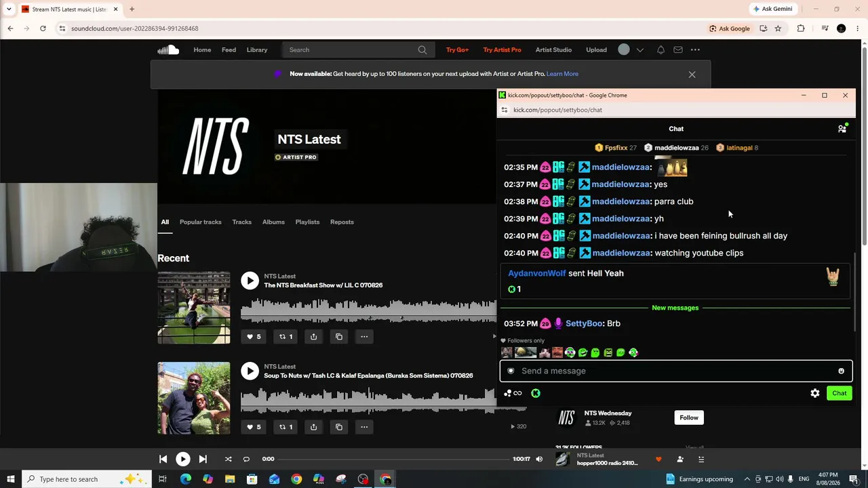The width and height of the screenshot is (868, 488).
Task: Reload the SoundCloud page
Action: (x=43, y=28)
